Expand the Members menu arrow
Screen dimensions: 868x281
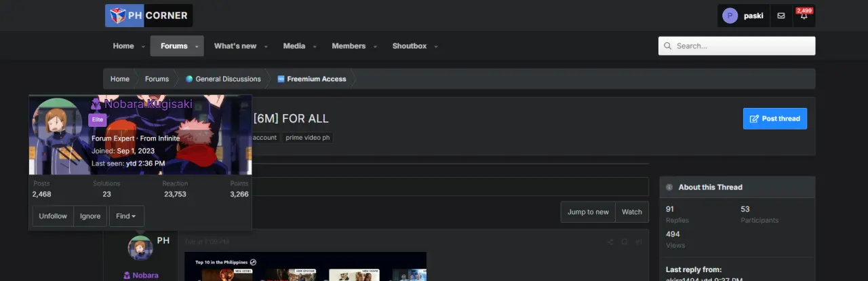tap(375, 47)
